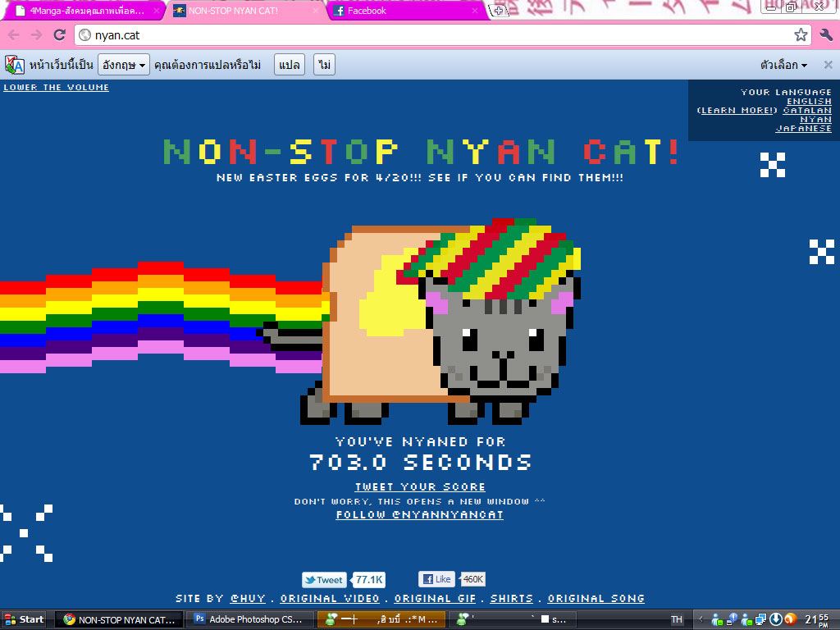Click the browser forward arrow
Screen dimensions: 840x630
coord(36,34)
